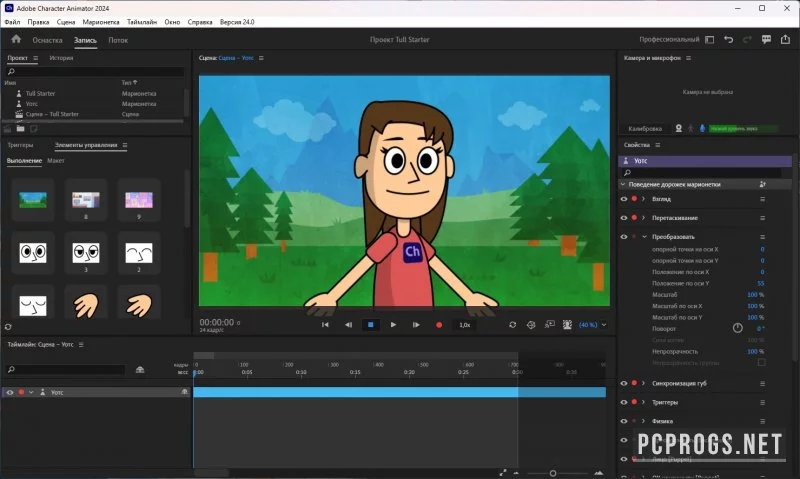Click the share/export icon at top right
The image size is (800, 479).
[x=785, y=39]
